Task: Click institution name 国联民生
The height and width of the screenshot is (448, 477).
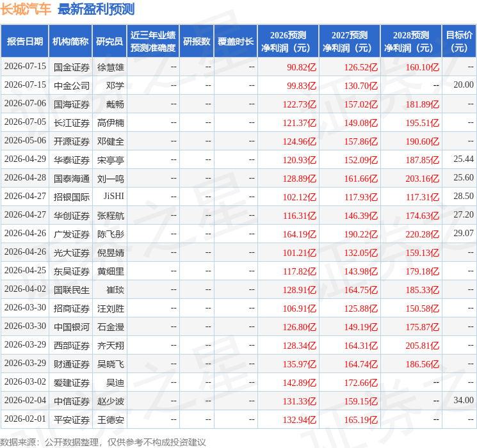Action: click(72, 290)
